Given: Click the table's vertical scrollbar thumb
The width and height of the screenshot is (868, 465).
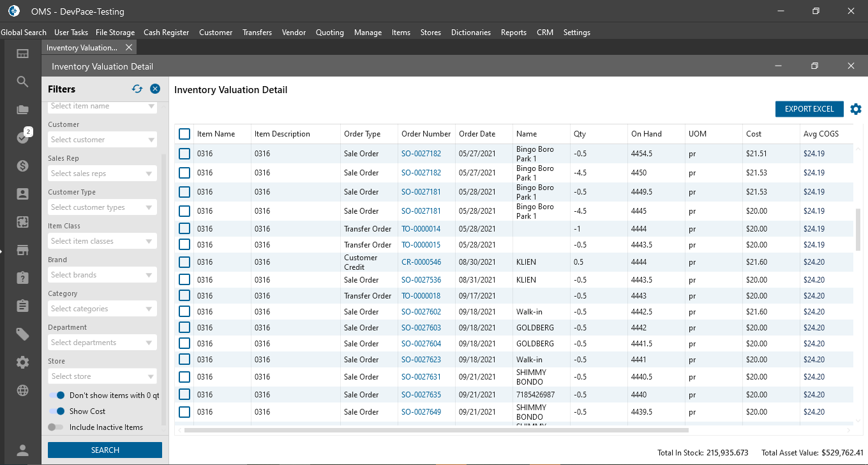Looking at the screenshot, I should click(858, 230).
